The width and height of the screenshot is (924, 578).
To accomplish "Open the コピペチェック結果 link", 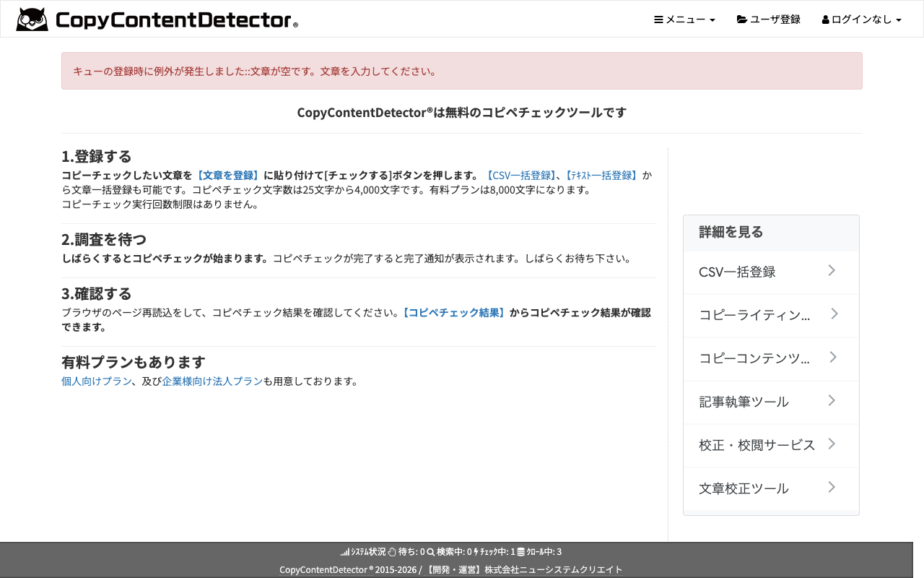I will pyautogui.click(x=454, y=313).
